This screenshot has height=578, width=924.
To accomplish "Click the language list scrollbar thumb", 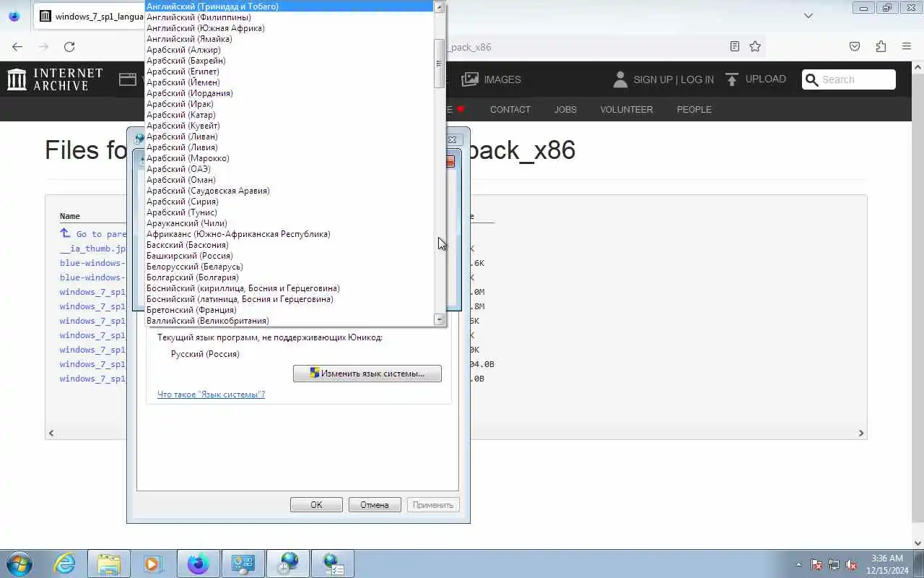I will tap(439, 64).
